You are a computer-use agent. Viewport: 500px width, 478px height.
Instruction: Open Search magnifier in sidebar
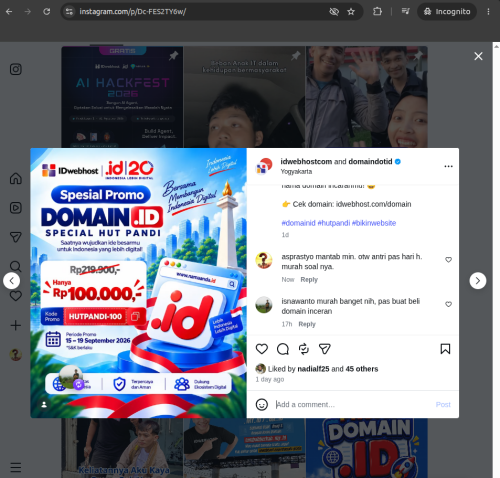point(16,266)
